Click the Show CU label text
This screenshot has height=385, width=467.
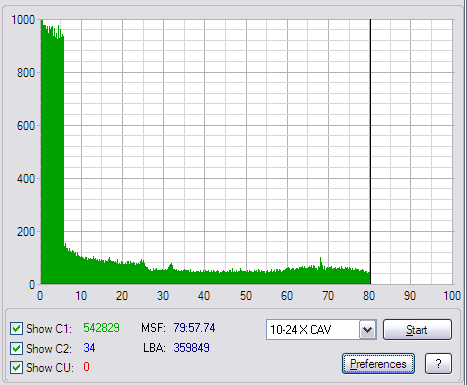[x=50, y=368]
